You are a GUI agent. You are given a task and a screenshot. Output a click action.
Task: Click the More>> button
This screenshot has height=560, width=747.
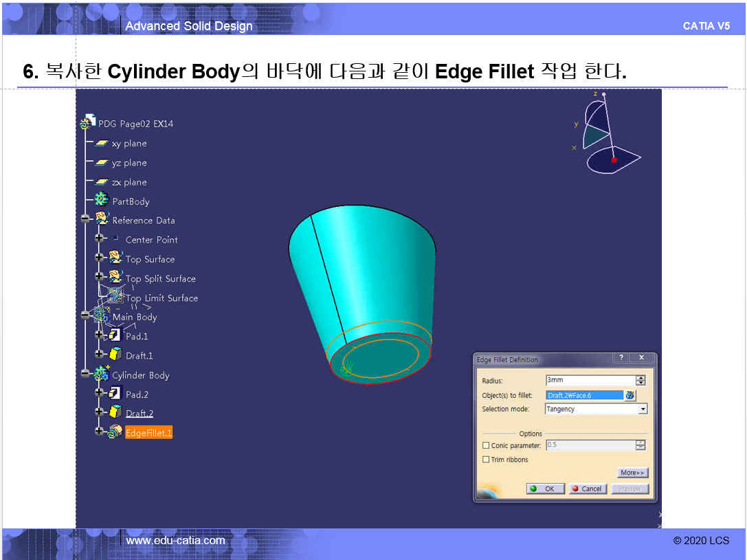(x=632, y=473)
